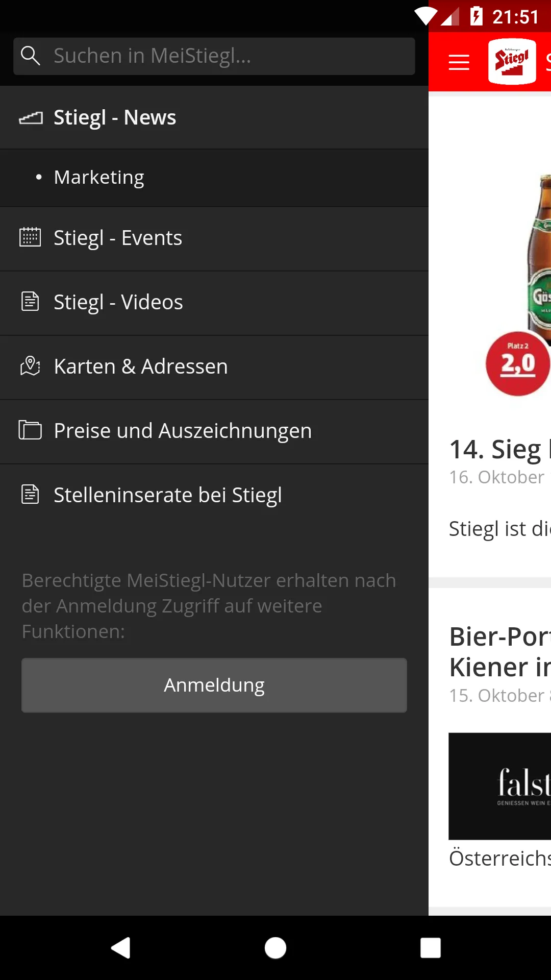Tap the '16. Oktober' date text
This screenshot has height=980, width=551.
(500, 477)
